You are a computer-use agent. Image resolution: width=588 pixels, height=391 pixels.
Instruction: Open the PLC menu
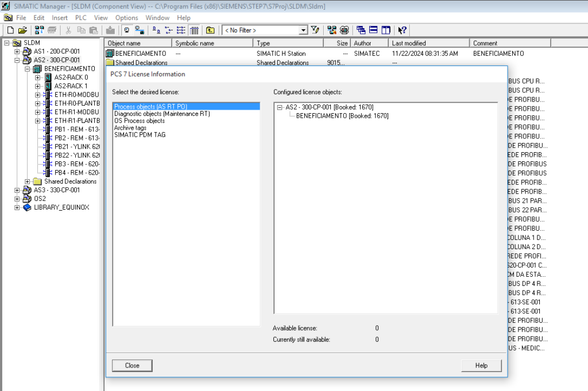80,18
